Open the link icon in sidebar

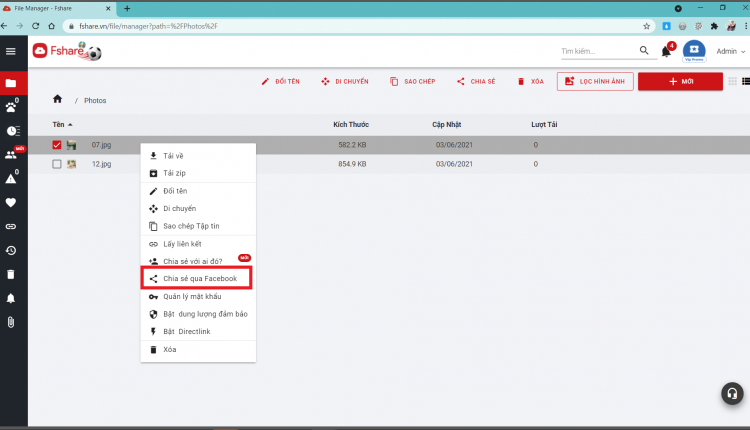tap(11, 226)
